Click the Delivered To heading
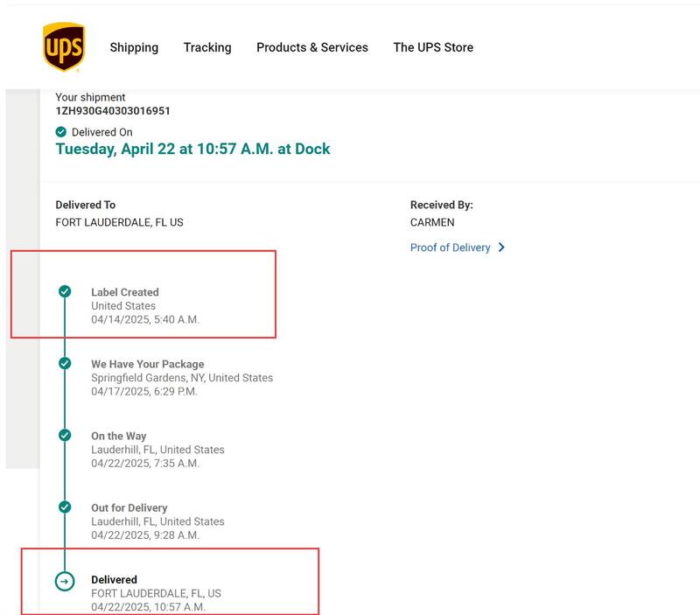This screenshot has height=615, width=700. 85,205
